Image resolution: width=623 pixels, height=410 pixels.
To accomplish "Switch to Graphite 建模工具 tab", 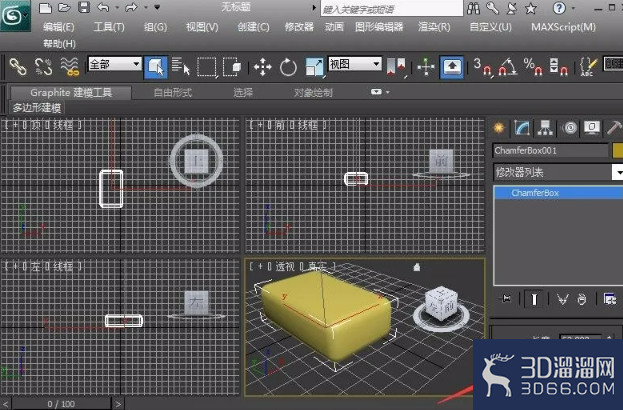I will coord(71,93).
